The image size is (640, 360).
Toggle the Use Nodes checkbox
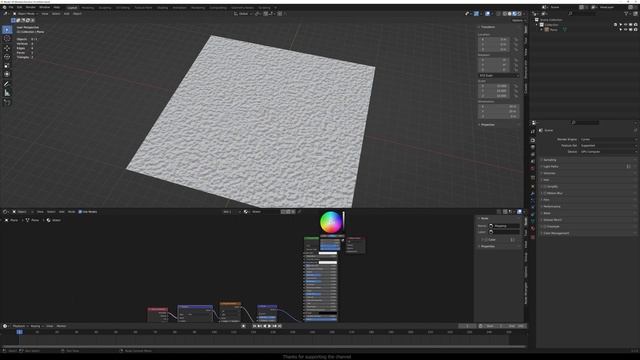pos(80,212)
